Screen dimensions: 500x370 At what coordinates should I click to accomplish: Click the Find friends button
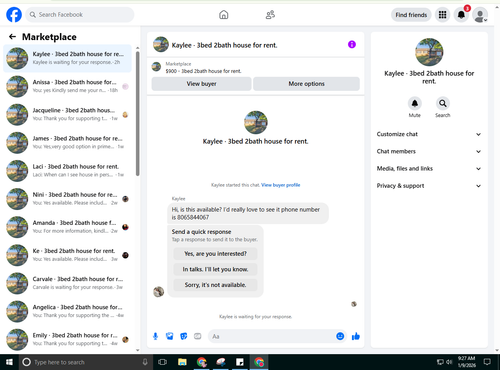click(x=411, y=15)
